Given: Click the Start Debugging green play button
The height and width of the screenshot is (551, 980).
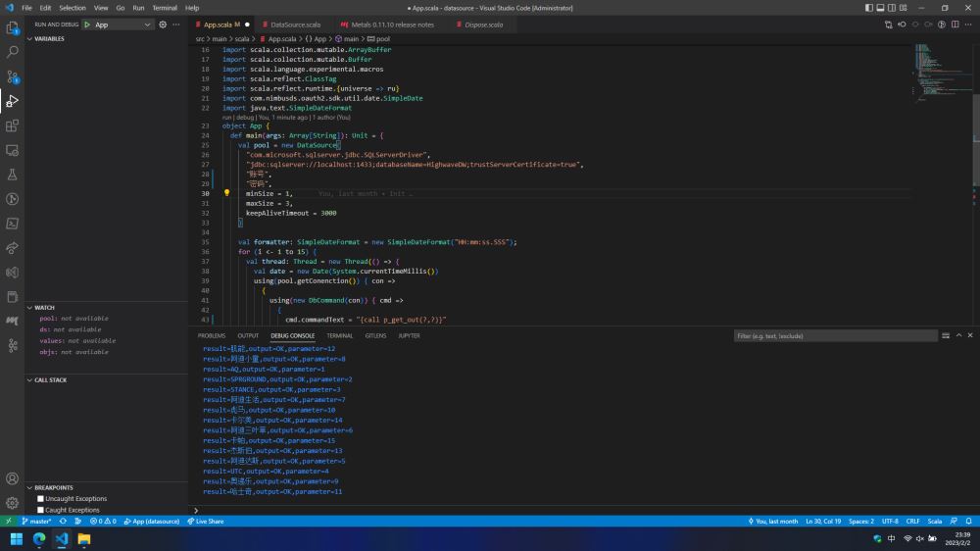Looking at the screenshot, I should tap(86, 25).
